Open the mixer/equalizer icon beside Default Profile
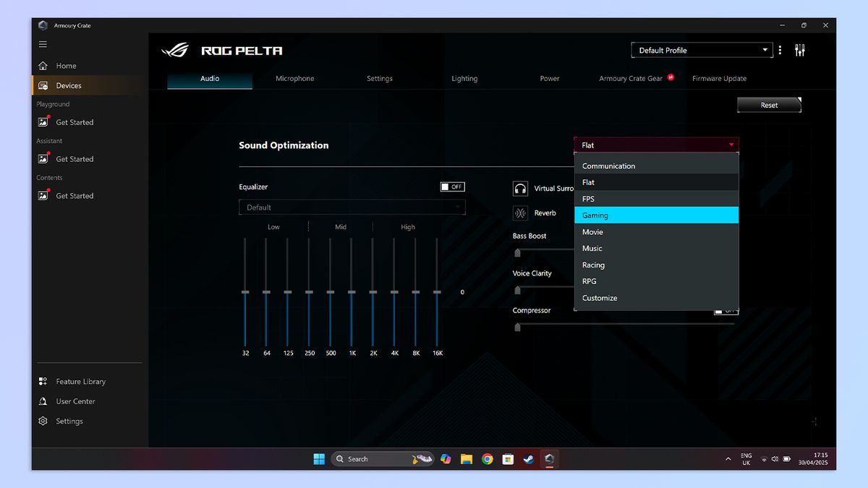This screenshot has width=868, height=488. pos(799,50)
